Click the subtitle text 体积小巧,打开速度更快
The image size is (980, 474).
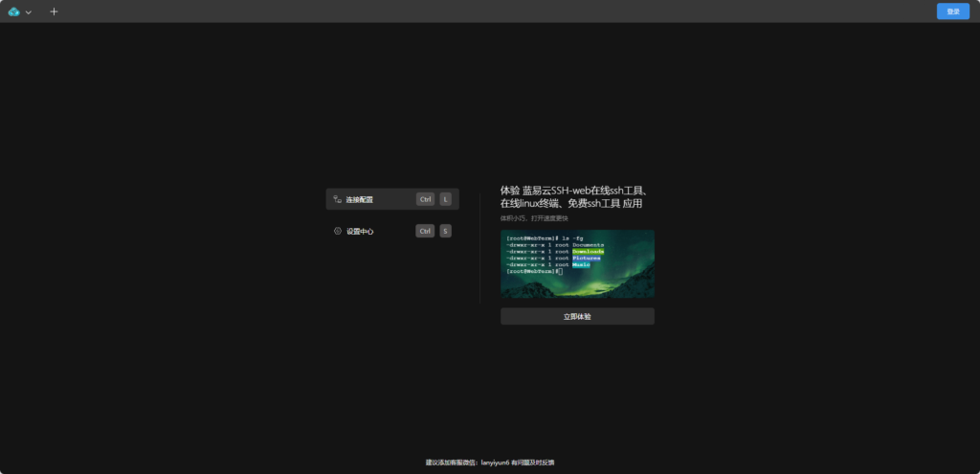pos(534,218)
